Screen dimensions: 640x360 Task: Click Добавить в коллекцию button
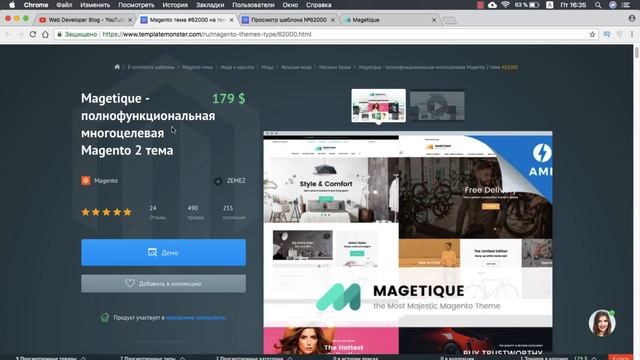(163, 284)
